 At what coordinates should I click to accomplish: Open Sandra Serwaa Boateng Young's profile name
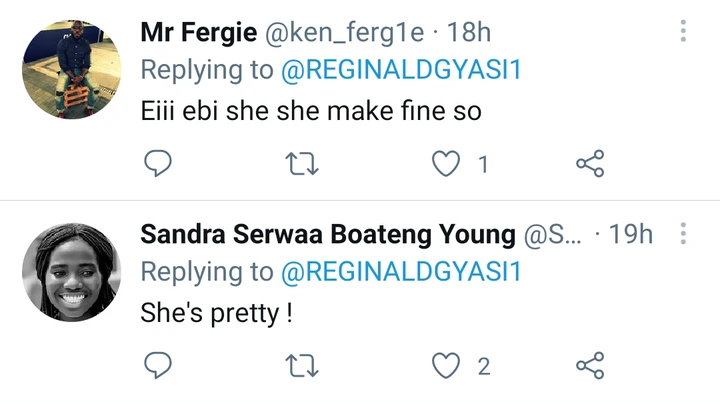point(328,235)
